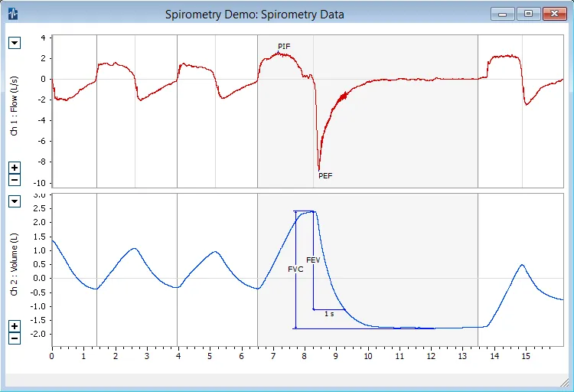The width and height of the screenshot is (574, 392).
Task: Zoom out the Flow channel amplitude scale
Action: point(14,180)
